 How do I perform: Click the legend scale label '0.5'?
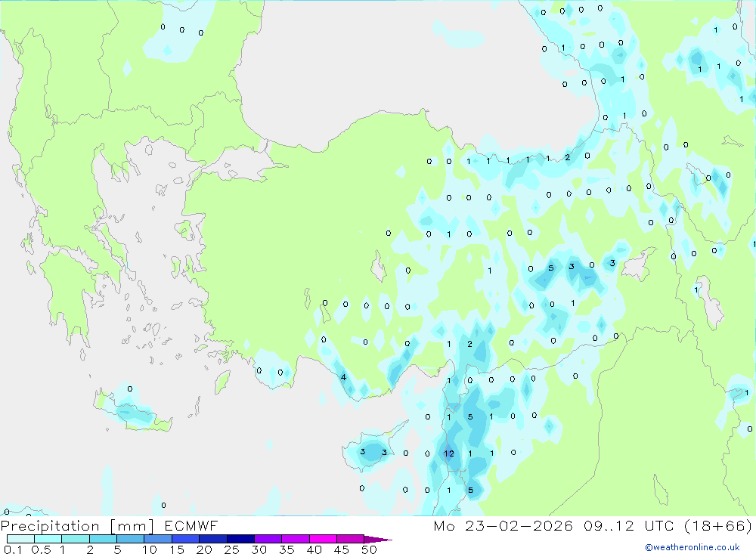(x=41, y=549)
